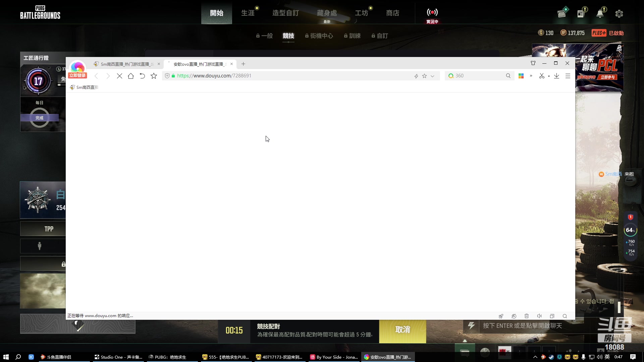Click the browser login avatar button
The width and height of the screenshot is (644, 362).
click(x=77, y=69)
